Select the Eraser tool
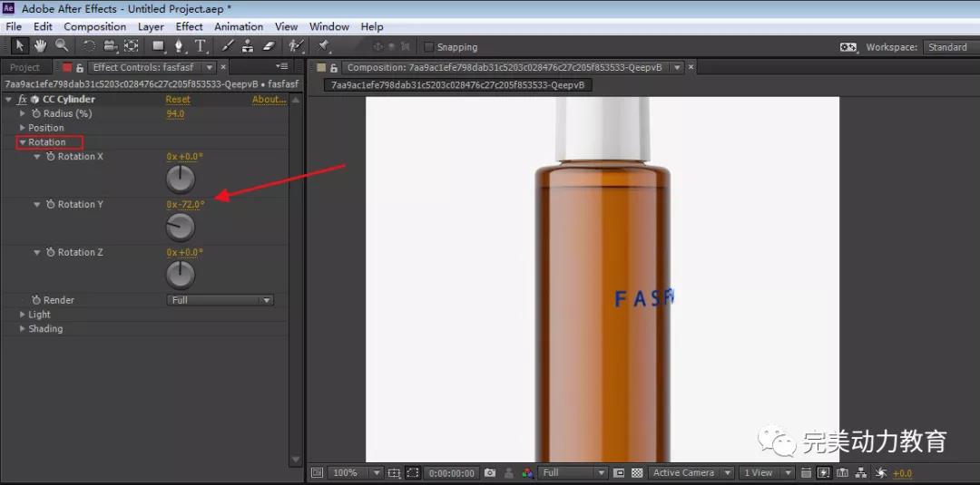 269,46
